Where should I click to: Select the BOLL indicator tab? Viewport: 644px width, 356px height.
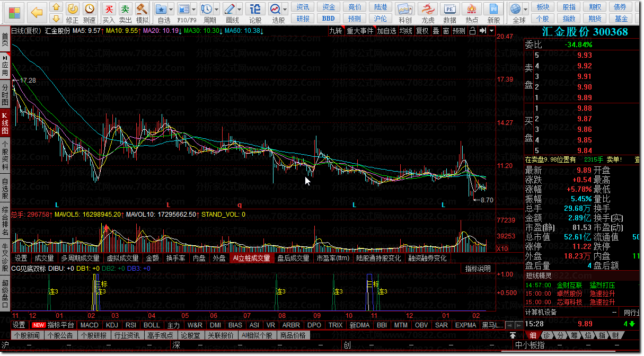152,325
